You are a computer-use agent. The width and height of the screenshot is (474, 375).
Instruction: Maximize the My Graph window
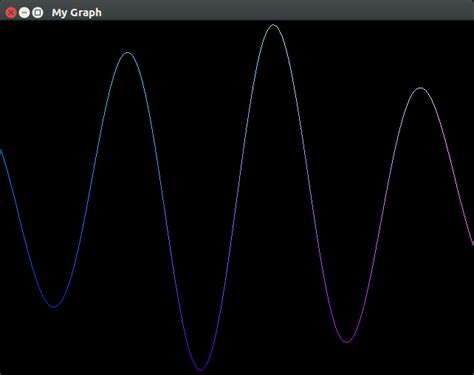[38, 13]
